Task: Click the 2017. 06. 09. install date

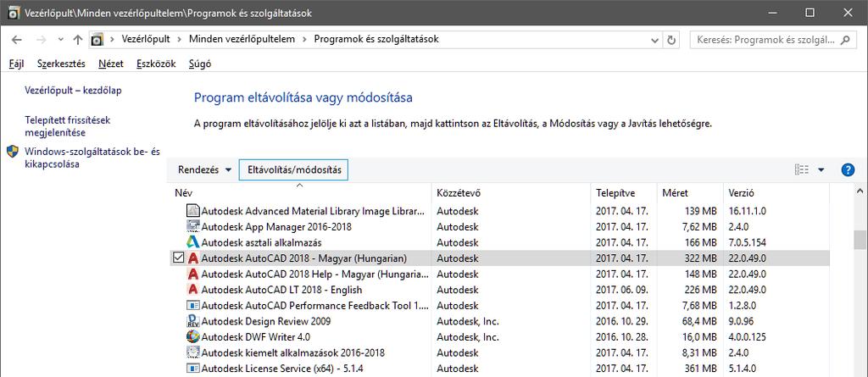Action: tap(622, 290)
